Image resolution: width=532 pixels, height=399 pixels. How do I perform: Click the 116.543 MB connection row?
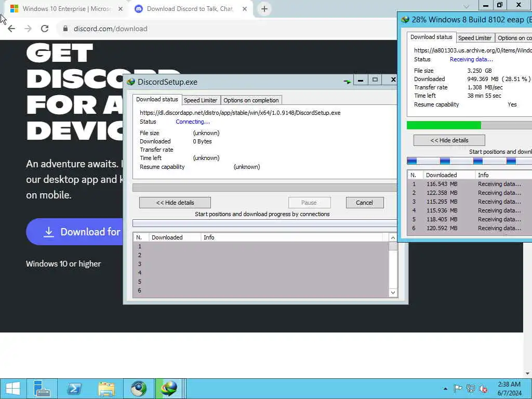pos(470,184)
